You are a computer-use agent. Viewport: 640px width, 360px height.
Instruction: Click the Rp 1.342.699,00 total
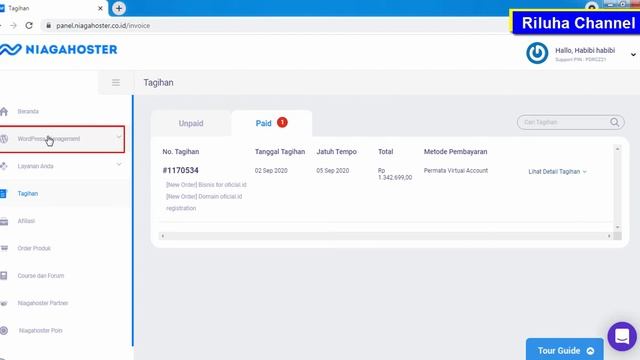tap(395, 174)
